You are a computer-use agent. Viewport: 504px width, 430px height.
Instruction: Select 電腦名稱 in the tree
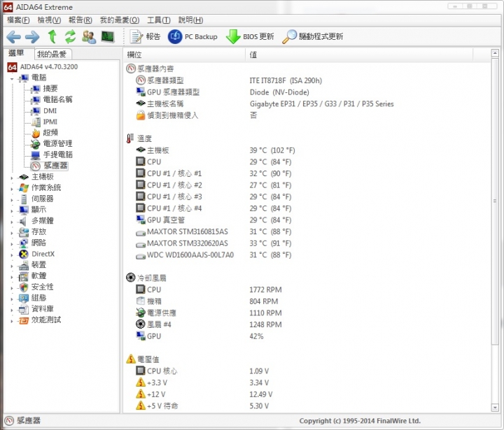58,99
